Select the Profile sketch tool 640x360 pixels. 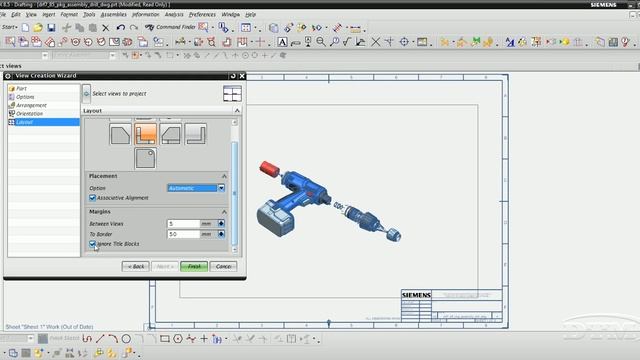[87, 338]
